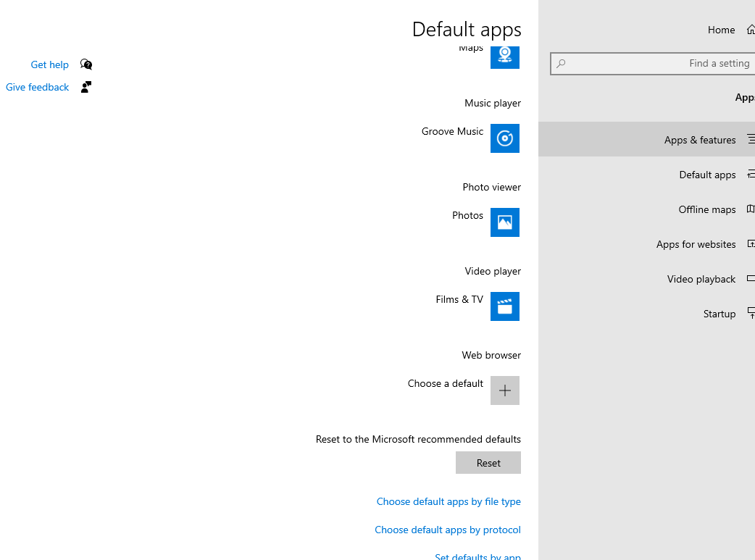Click the Music player heading
755x560 pixels.
[493, 103]
